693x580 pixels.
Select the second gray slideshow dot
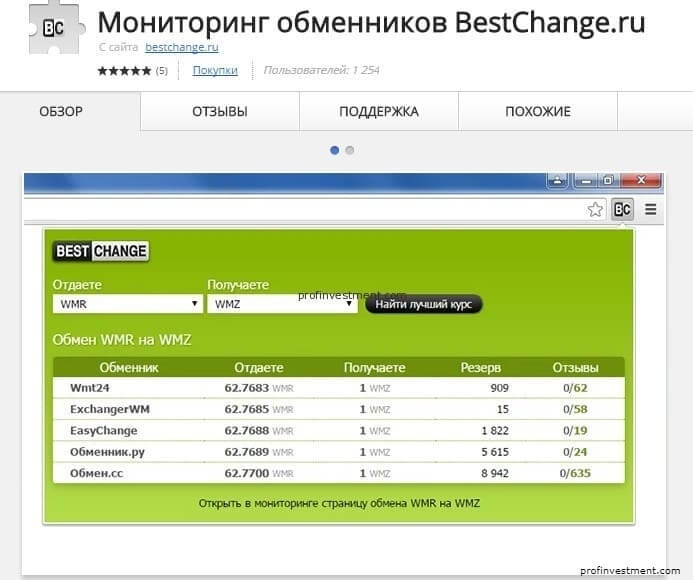(350, 150)
